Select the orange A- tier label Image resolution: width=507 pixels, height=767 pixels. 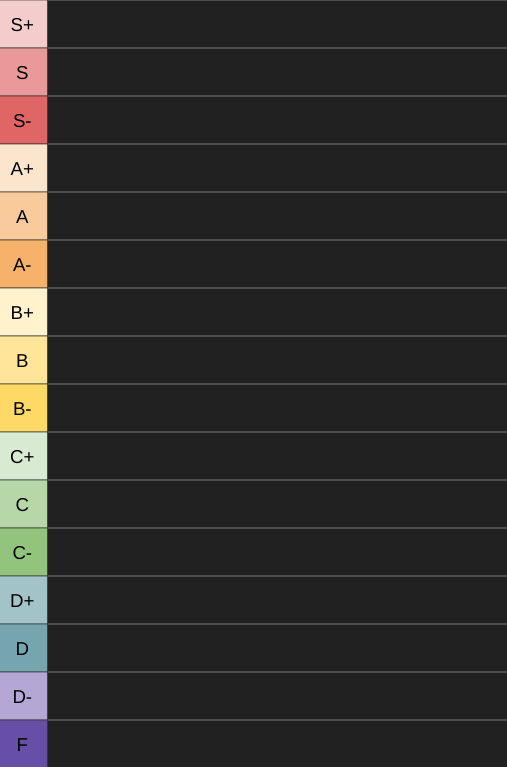click(x=23, y=264)
